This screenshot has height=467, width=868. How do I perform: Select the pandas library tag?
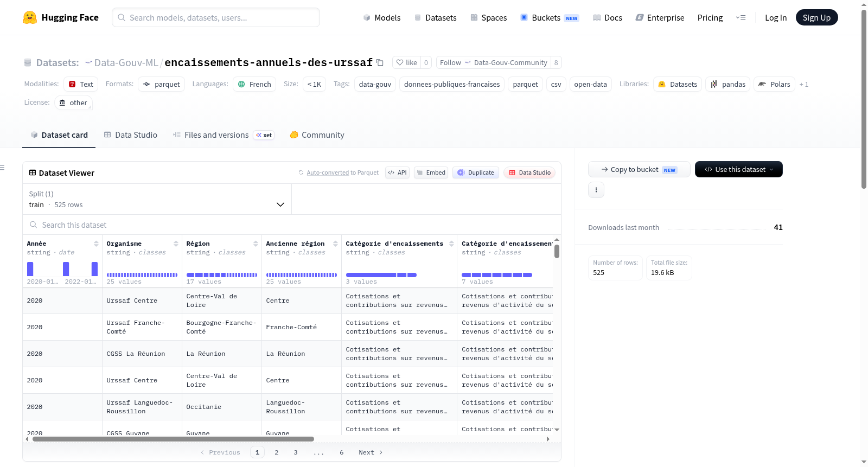[728, 84]
